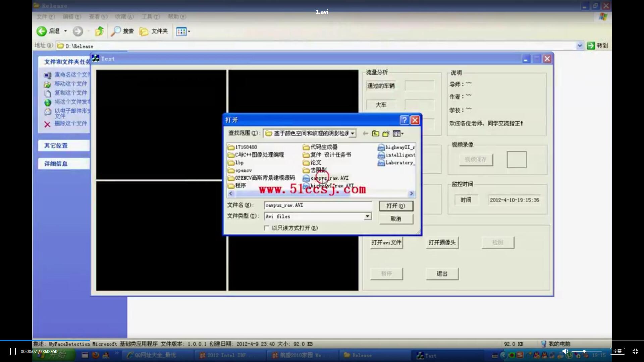Select the opencv folder
This screenshot has width=644, height=362.
[240, 170]
